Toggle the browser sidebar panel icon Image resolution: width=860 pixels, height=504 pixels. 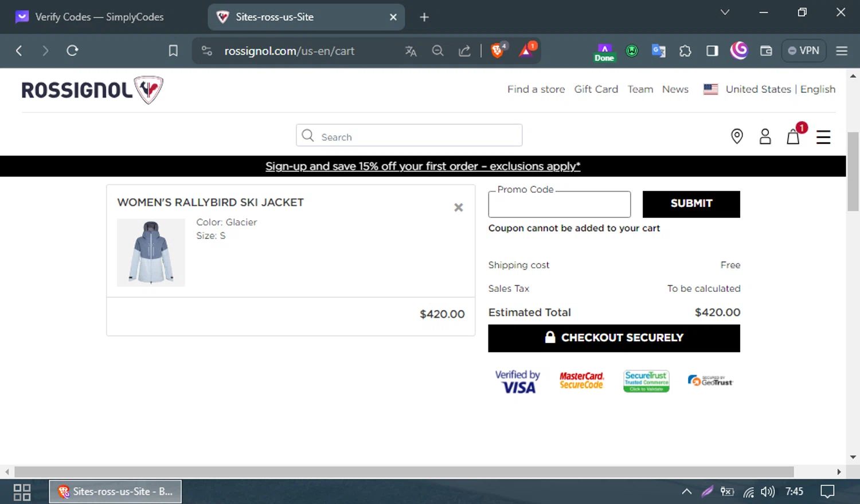click(x=712, y=51)
